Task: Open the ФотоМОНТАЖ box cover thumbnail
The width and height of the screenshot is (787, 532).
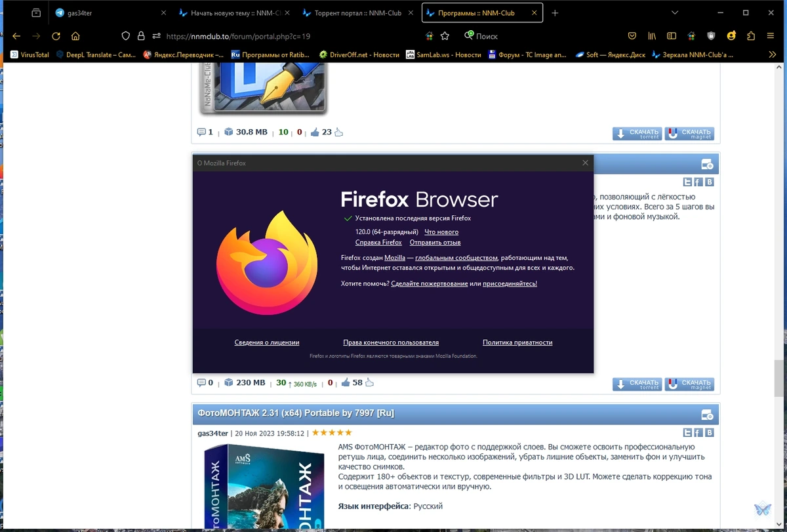Action: [264, 486]
